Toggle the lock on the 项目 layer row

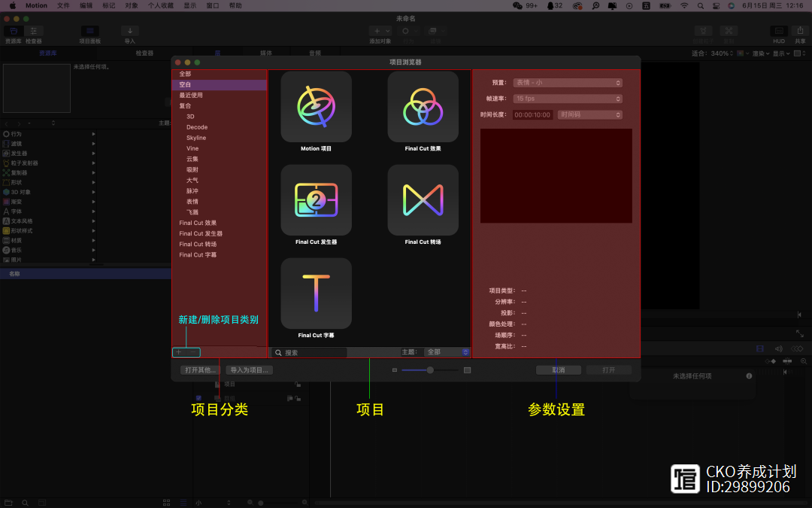click(x=298, y=384)
